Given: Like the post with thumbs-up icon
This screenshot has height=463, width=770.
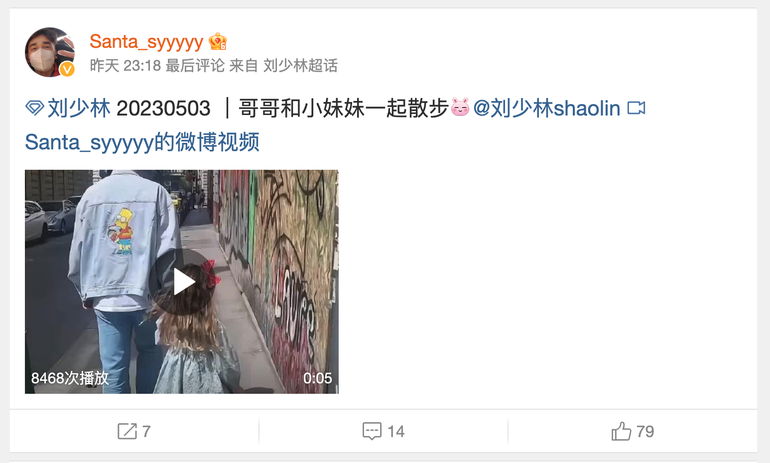Looking at the screenshot, I should (x=621, y=431).
